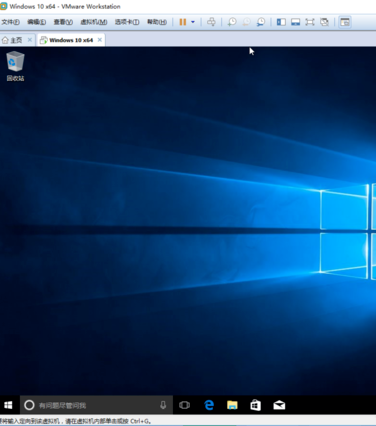376x426 pixels.
Task: Enter full screen mode icon
Action: (310, 22)
